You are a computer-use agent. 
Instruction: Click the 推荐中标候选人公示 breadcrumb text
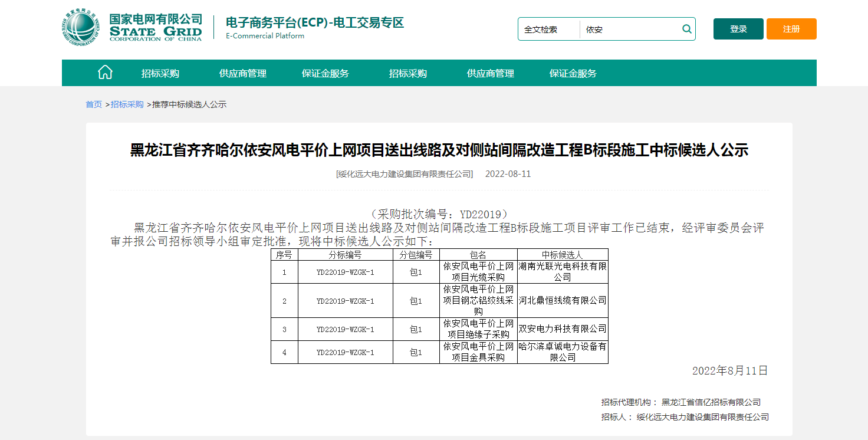click(x=189, y=104)
